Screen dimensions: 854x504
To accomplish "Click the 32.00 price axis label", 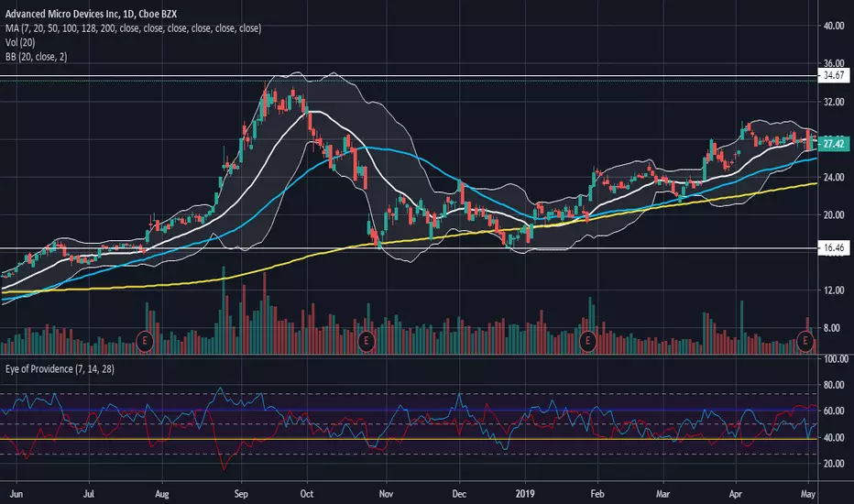I will click(x=834, y=102).
